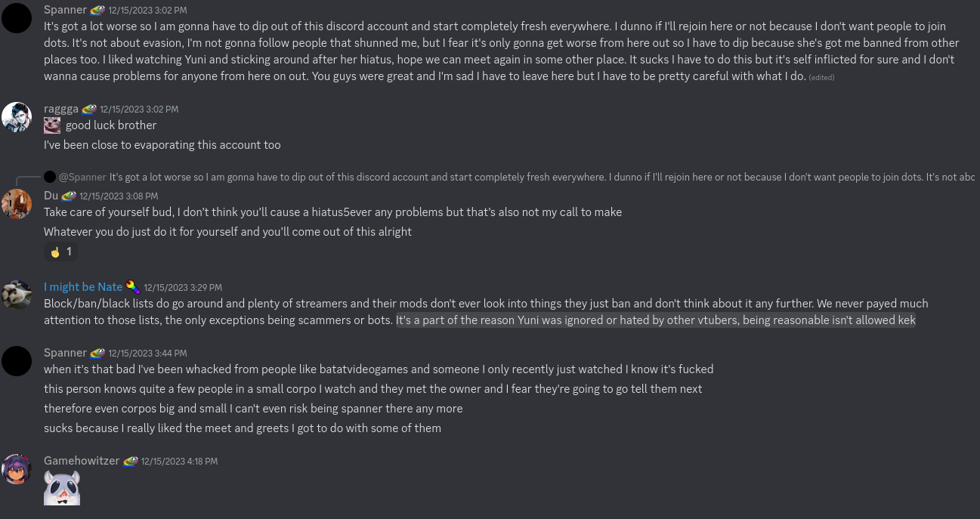Click the emoji before "good luck brother"

(52, 125)
